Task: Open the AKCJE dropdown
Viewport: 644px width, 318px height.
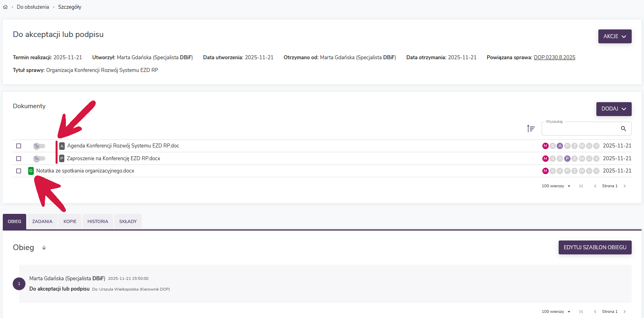Action: (615, 36)
